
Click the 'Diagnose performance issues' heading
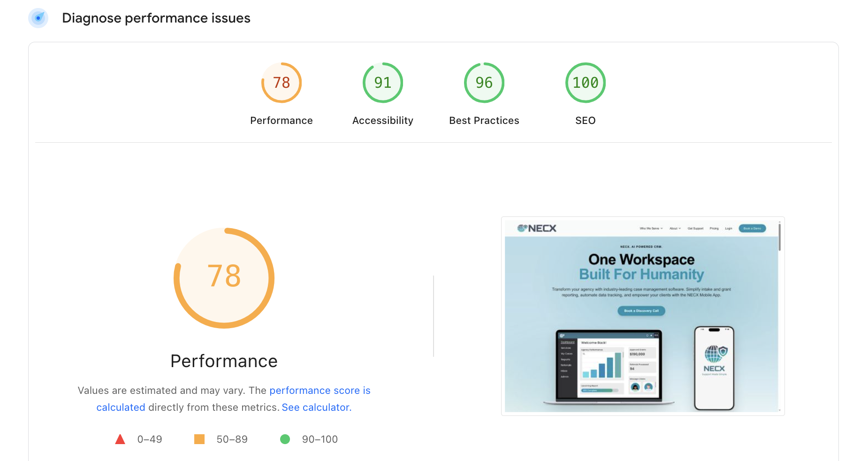[156, 18]
